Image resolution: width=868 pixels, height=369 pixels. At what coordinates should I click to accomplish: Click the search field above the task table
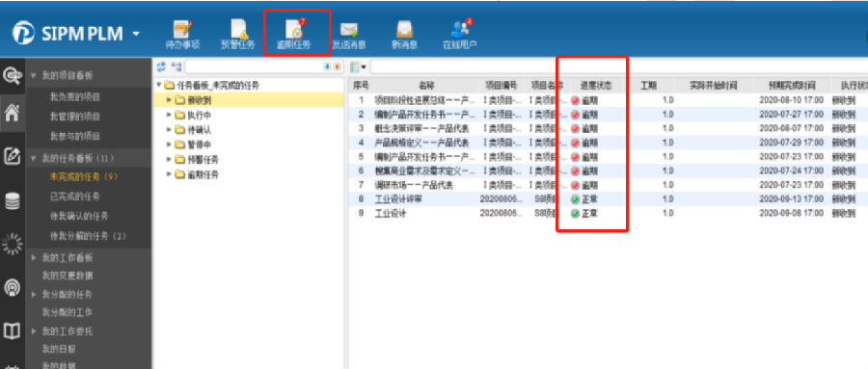point(619,66)
